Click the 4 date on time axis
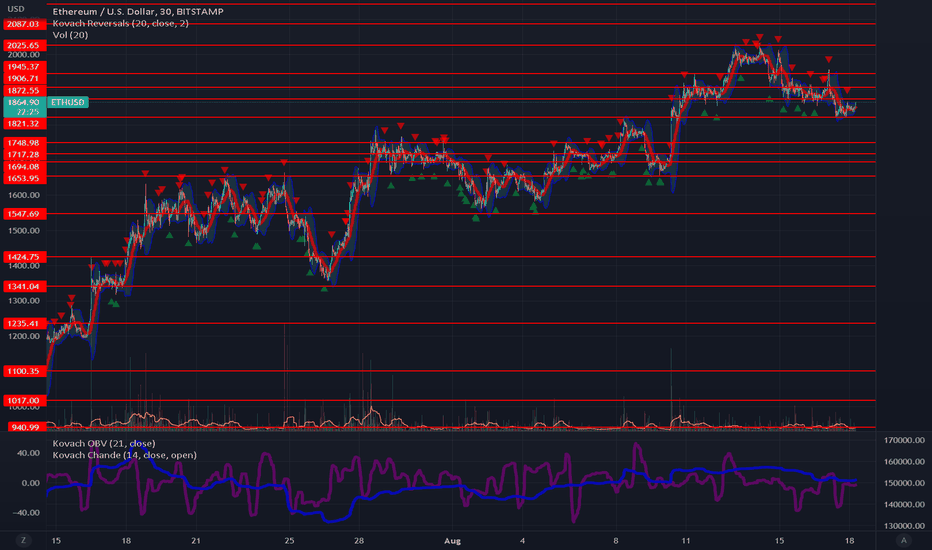Viewport: 932px width, 550px height. pyautogui.click(x=522, y=540)
